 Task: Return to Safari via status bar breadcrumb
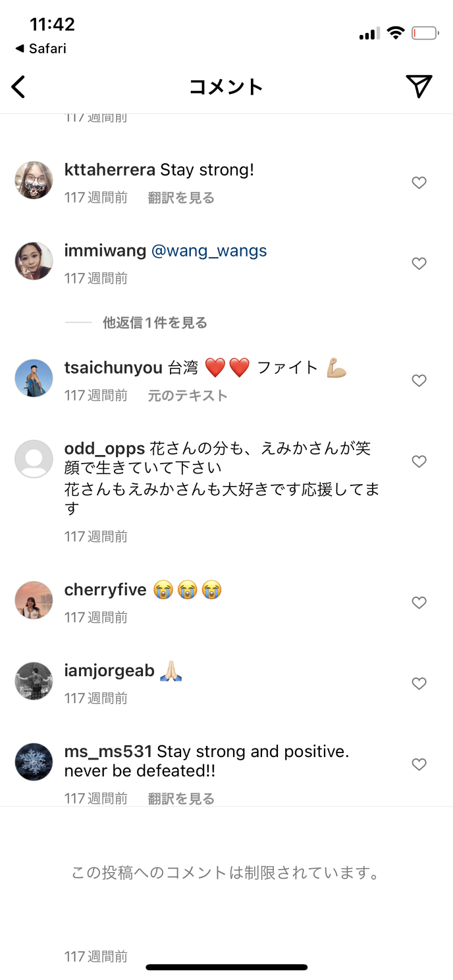(41, 49)
